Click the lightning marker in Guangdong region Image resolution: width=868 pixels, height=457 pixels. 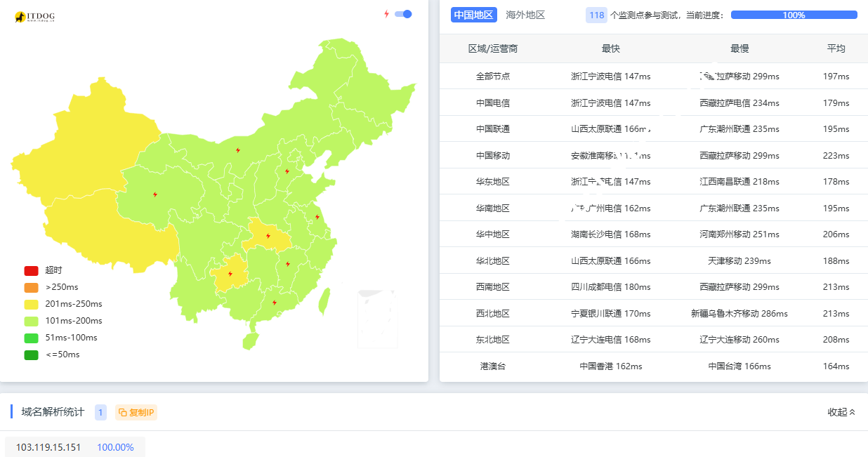[x=275, y=302]
